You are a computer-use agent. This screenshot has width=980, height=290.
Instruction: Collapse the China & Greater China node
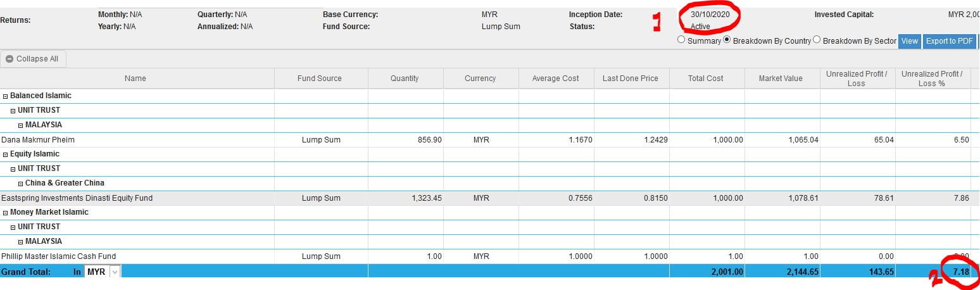pos(21,184)
